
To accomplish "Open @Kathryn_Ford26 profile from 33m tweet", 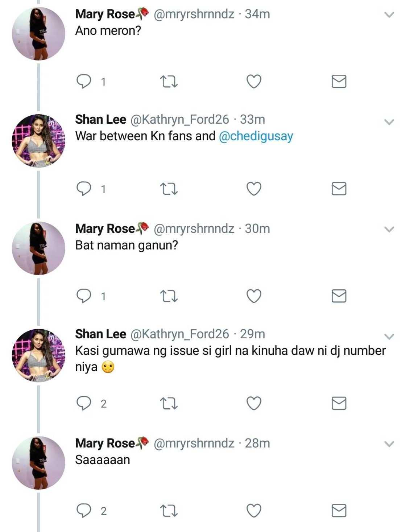I will click(179, 120).
